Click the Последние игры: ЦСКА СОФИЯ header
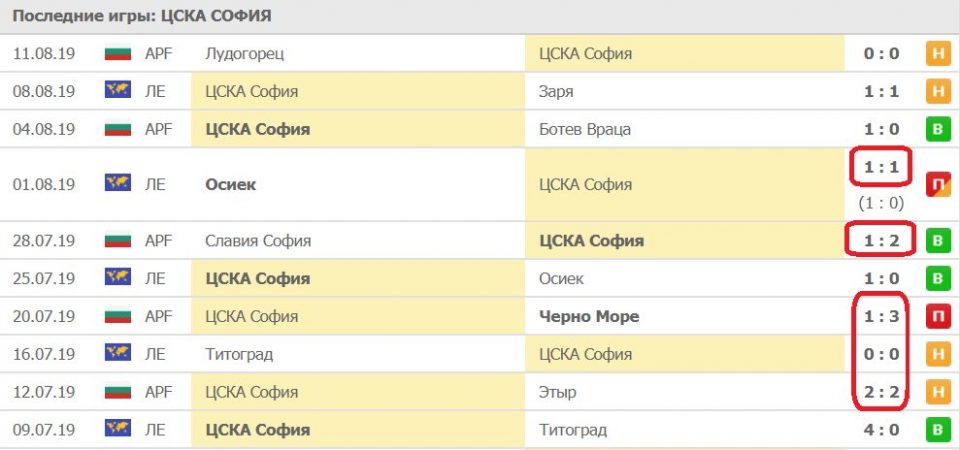The height and width of the screenshot is (450, 960). (x=141, y=17)
